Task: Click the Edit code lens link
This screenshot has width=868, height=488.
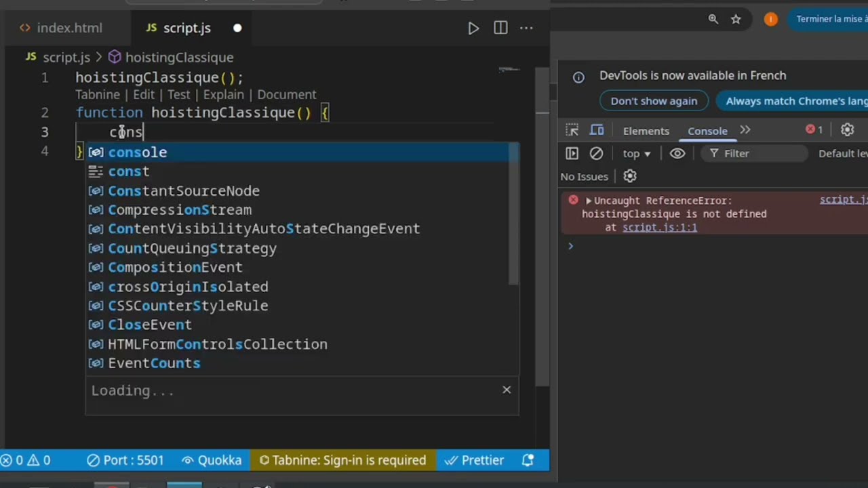Action: click(144, 95)
